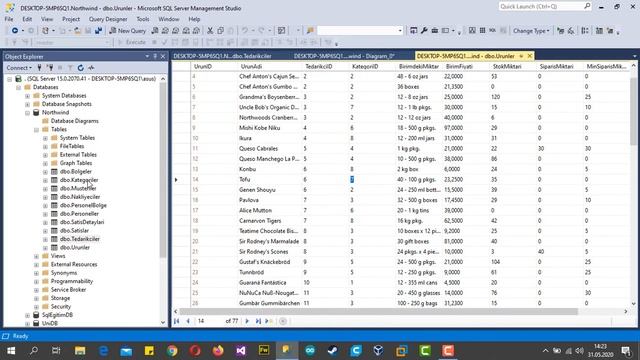
Task: Click the Cut scissors icon
Action: point(210,31)
